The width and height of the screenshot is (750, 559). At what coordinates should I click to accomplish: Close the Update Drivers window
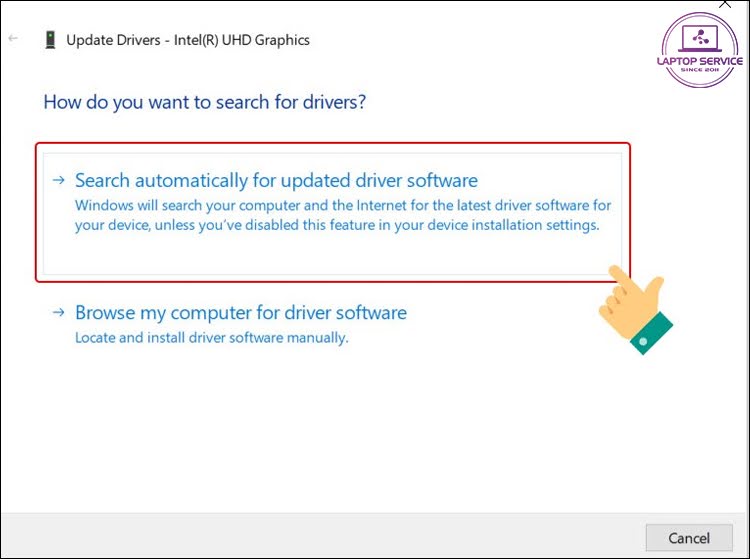(725, 4)
